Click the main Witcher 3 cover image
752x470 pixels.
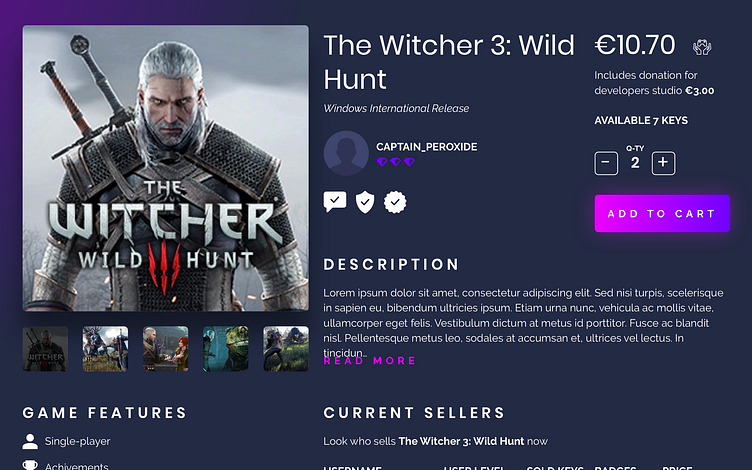165,168
